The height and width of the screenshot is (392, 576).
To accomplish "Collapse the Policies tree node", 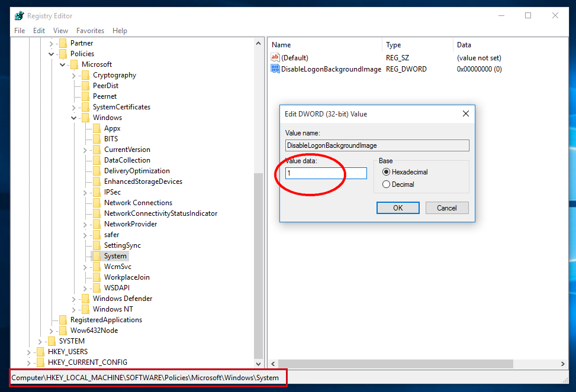I will pyautogui.click(x=51, y=54).
